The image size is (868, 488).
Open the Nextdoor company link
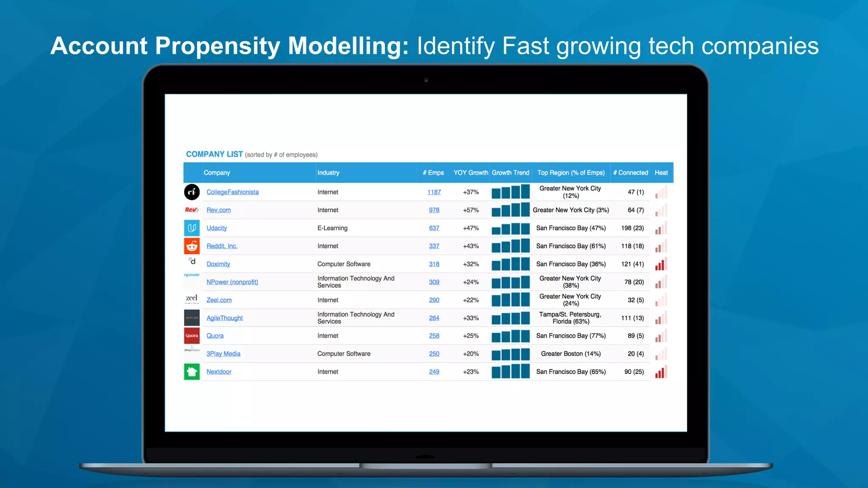click(x=219, y=372)
